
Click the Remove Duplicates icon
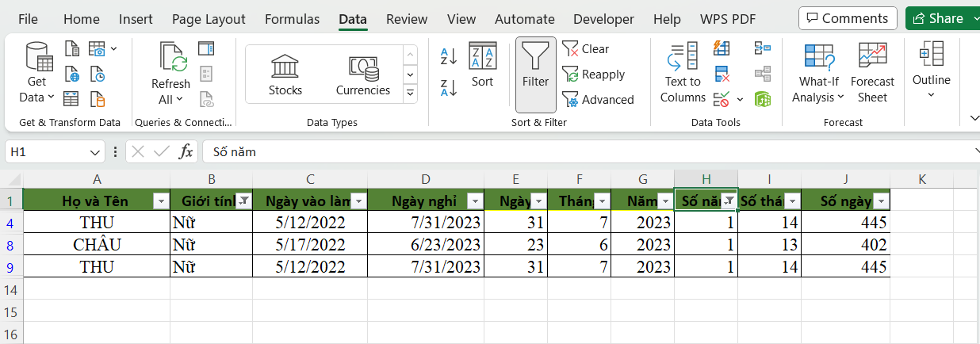point(722,75)
